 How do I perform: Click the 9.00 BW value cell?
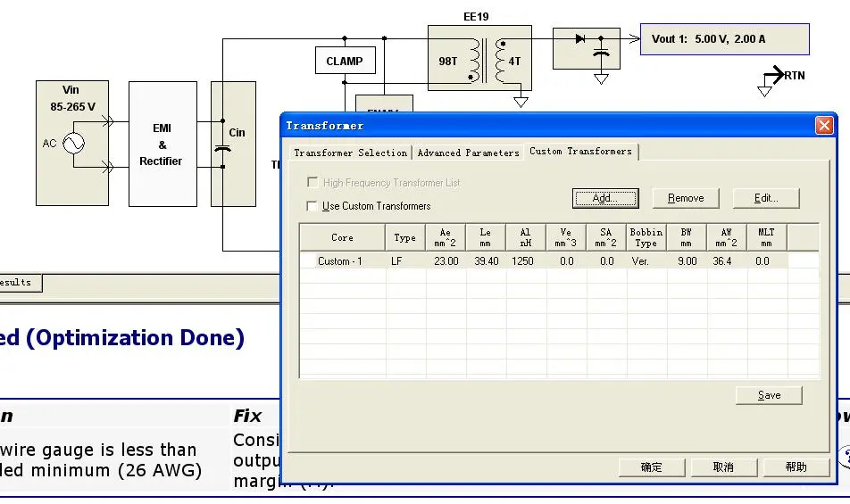(x=687, y=261)
